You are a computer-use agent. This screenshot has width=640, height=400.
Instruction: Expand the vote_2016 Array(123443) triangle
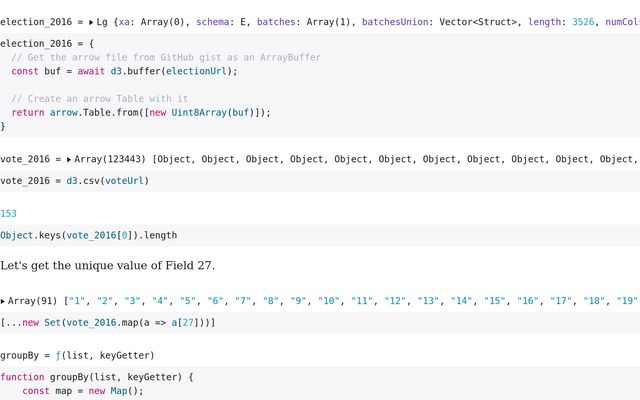(69, 159)
